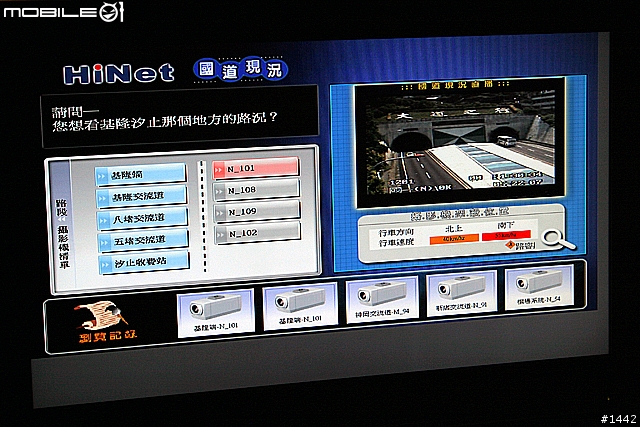The image size is (640, 427).
Task: Click the 攝影機清單 label in side strip
Action: (64, 246)
